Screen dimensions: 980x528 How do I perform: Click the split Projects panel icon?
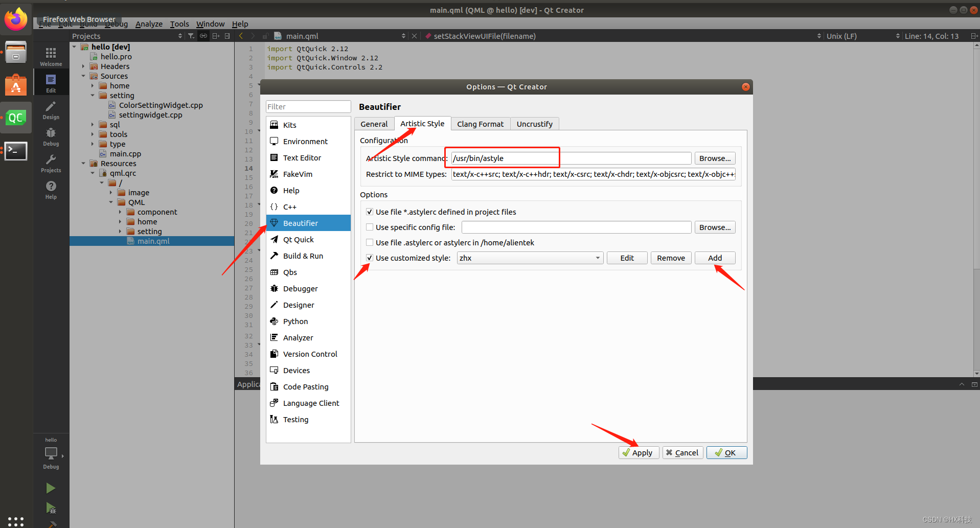point(216,36)
